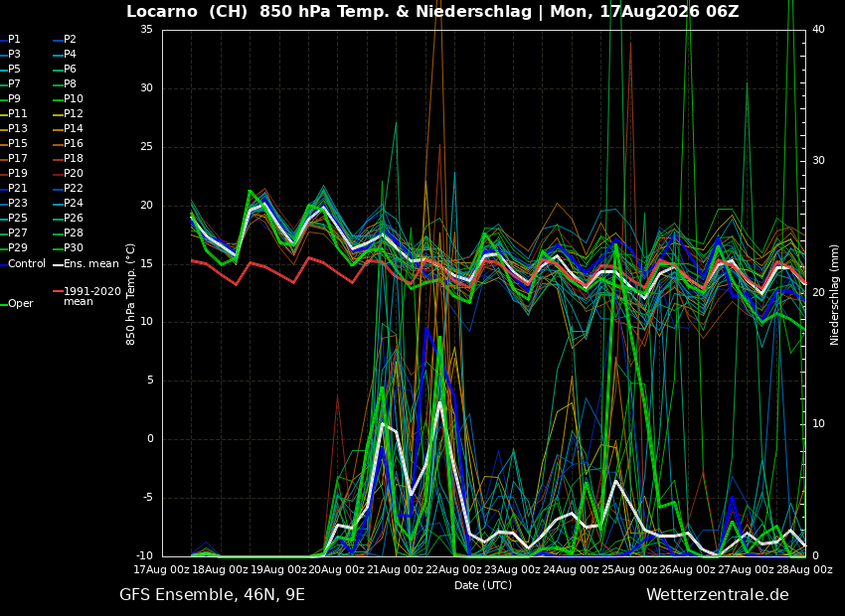Click legend item P8

click(65, 84)
